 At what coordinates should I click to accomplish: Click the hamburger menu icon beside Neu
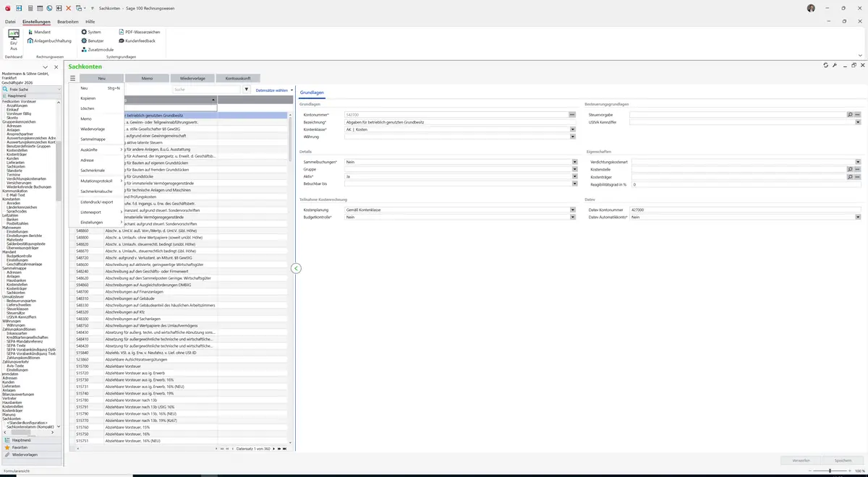point(73,78)
